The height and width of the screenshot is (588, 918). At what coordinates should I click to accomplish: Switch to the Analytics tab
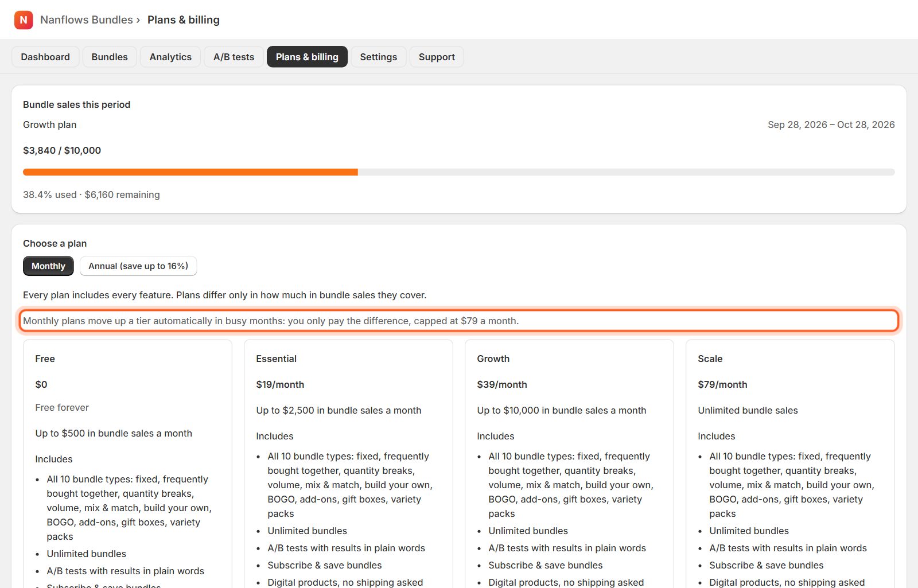[170, 57]
